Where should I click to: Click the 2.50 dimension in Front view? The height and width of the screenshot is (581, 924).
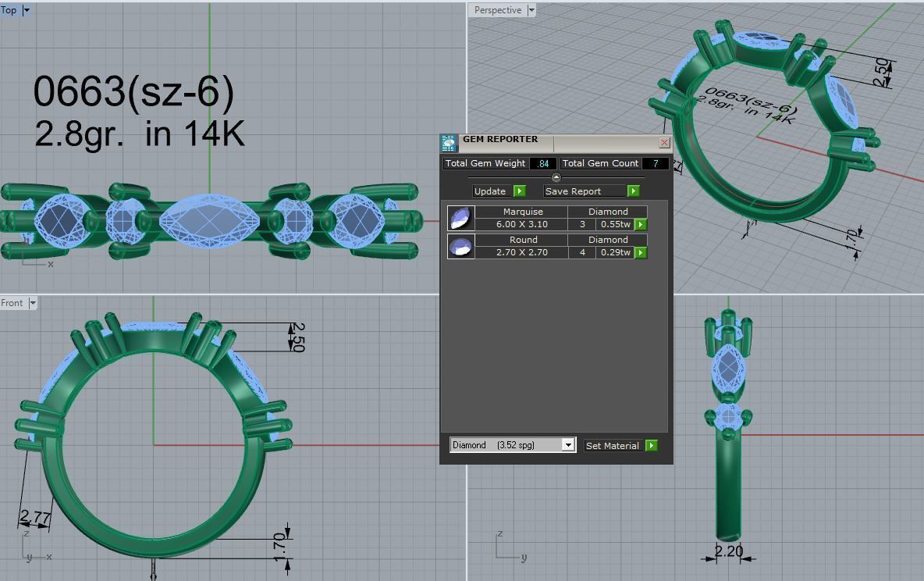pos(298,337)
